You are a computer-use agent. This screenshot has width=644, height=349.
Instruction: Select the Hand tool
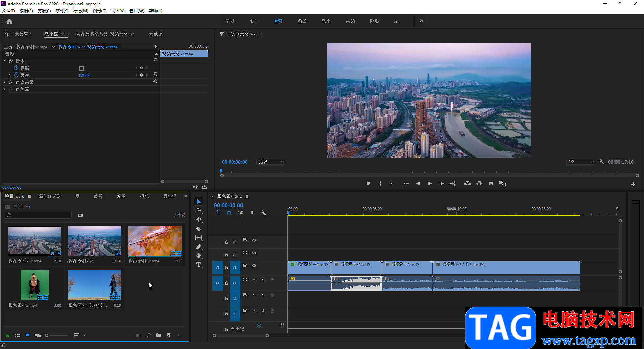point(199,256)
